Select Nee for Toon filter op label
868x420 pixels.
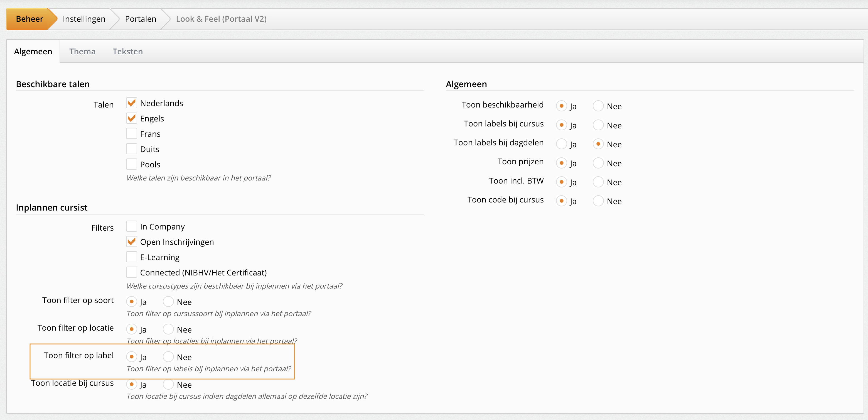point(168,356)
